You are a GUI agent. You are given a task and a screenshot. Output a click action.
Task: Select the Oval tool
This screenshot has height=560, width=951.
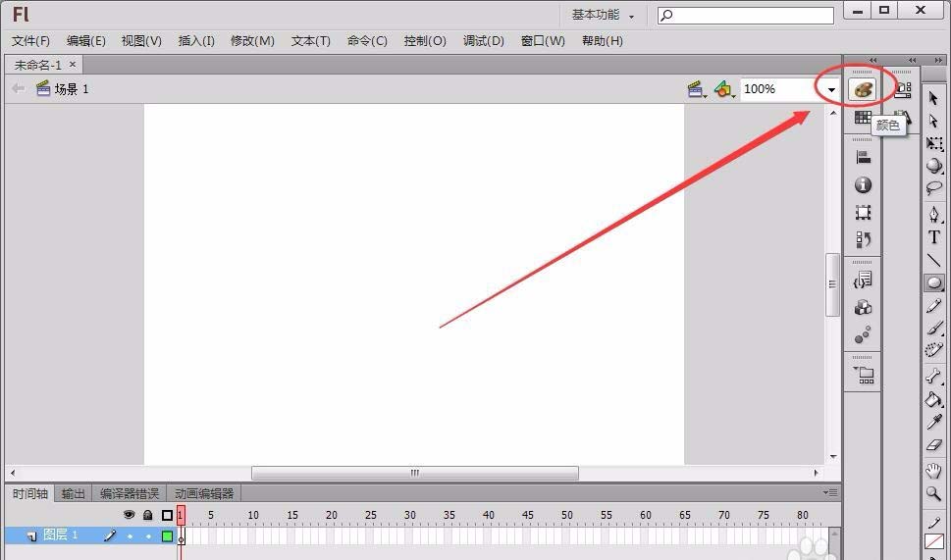(934, 283)
